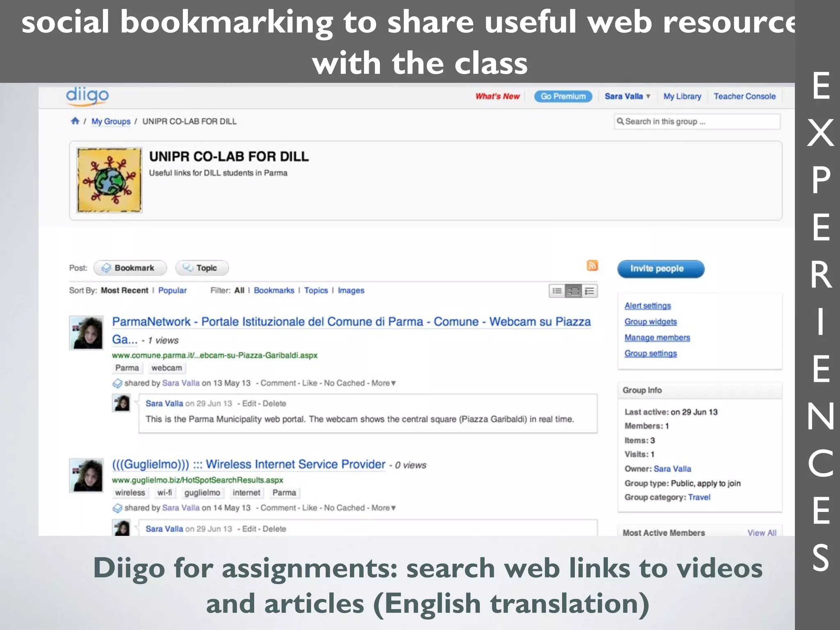The height and width of the screenshot is (630, 840).
Task: Open Alert settings
Action: (x=648, y=306)
